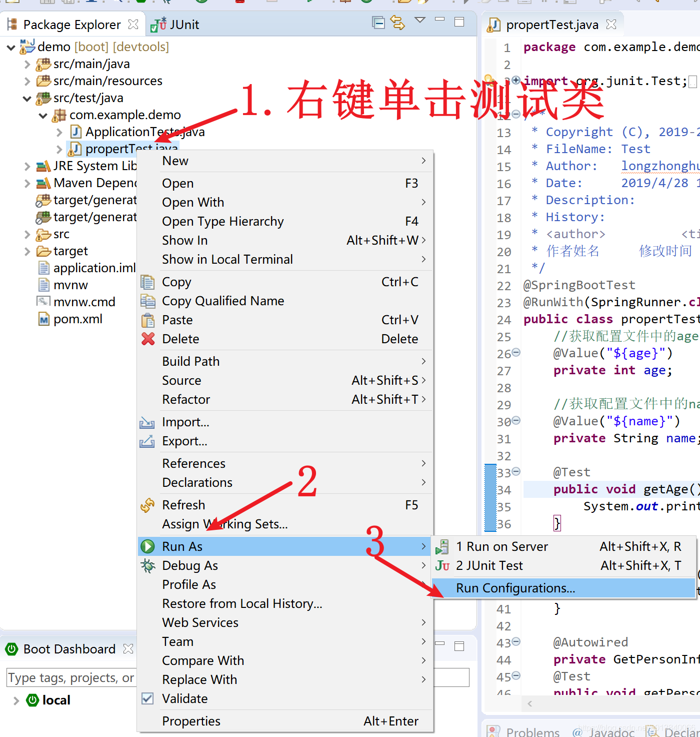The height and width of the screenshot is (737, 700).
Task: Maximize the Package Explorer view
Action: [x=459, y=22]
